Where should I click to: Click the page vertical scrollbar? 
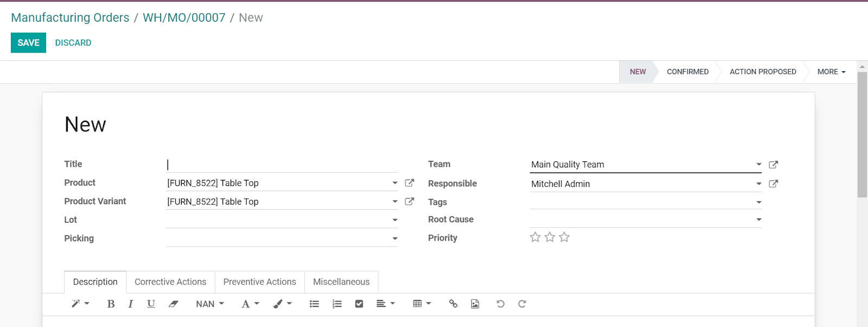coord(862,135)
